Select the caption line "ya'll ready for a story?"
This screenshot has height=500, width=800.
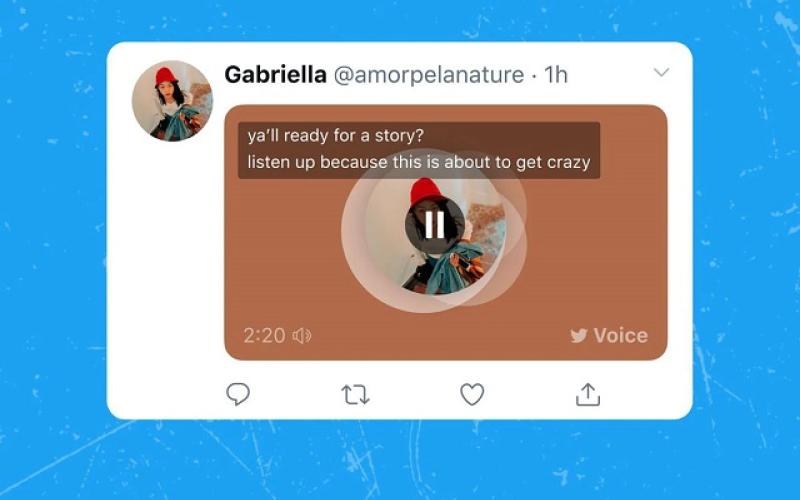coord(336,136)
